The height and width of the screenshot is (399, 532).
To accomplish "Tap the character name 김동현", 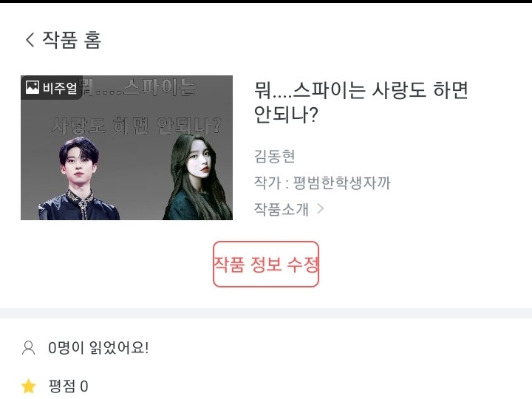I will point(274,157).
